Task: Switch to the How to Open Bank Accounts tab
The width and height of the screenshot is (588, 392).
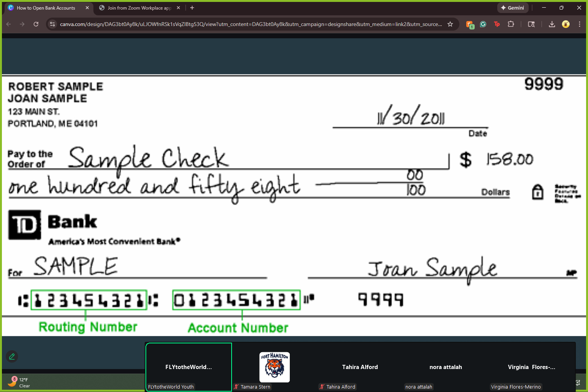Action: [48, 8]
